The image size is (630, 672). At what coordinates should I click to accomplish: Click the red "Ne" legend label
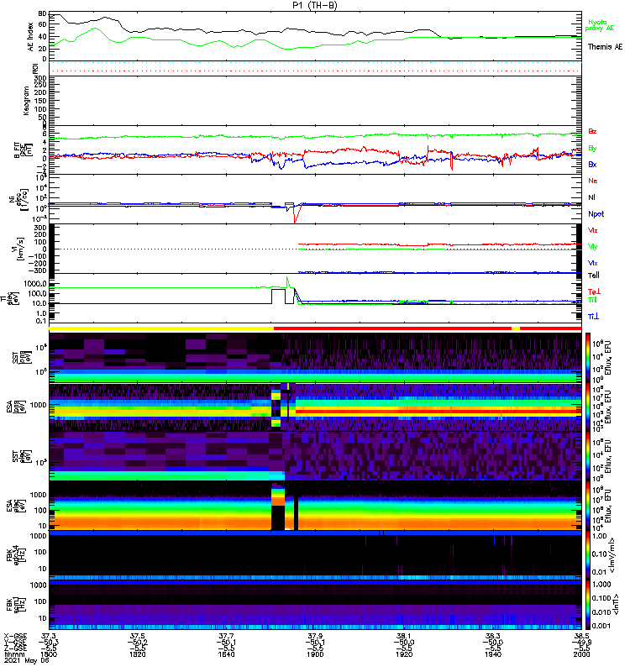[x=592, y=181]
